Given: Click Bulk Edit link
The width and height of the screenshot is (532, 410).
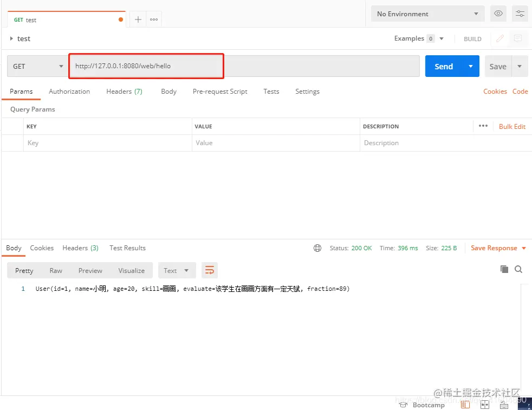Looking at the screenshot, I should point(512,127).
